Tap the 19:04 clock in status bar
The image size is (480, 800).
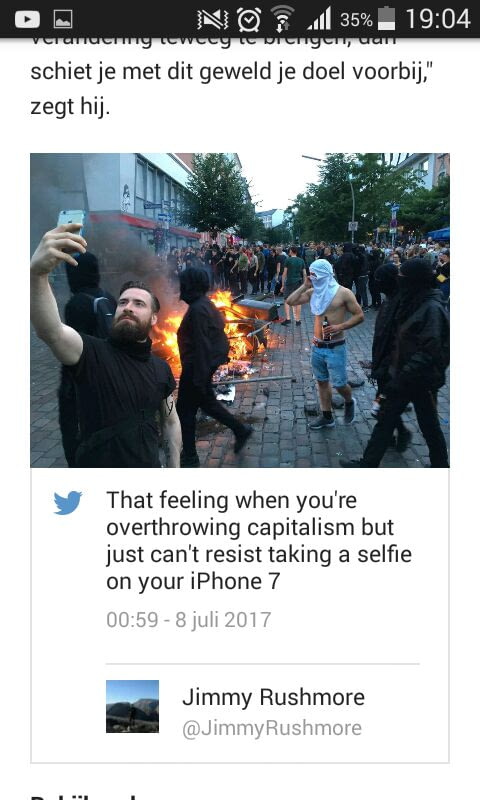pyautogui.click(x=438, y=19)
